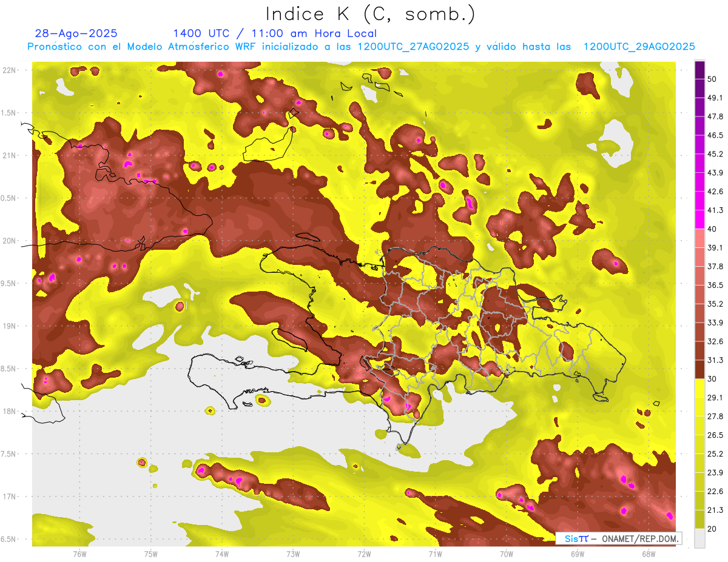Select colorbar value "45.2"
Viewport: 728px width, 562px height.
coord(716,154)
